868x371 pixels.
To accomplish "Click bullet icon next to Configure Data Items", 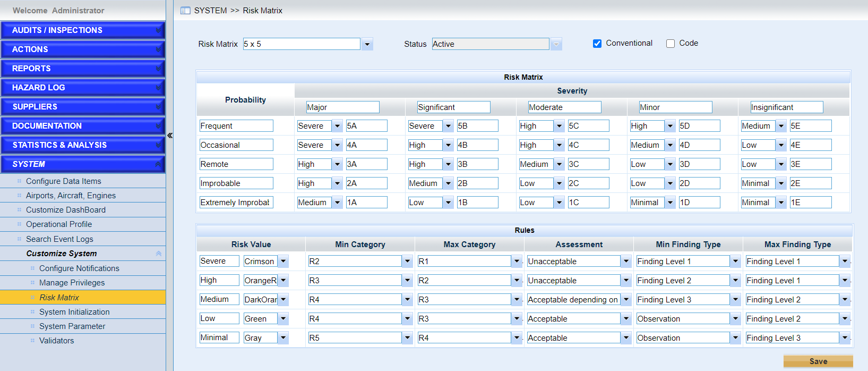I will click(19, 181).
